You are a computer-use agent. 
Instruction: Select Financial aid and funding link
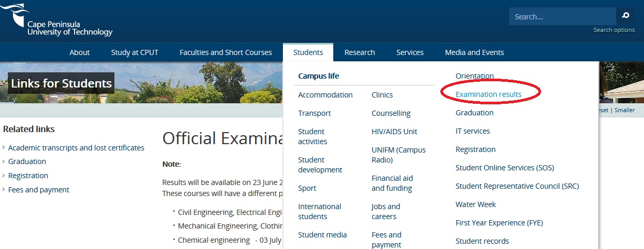point(392,183)
